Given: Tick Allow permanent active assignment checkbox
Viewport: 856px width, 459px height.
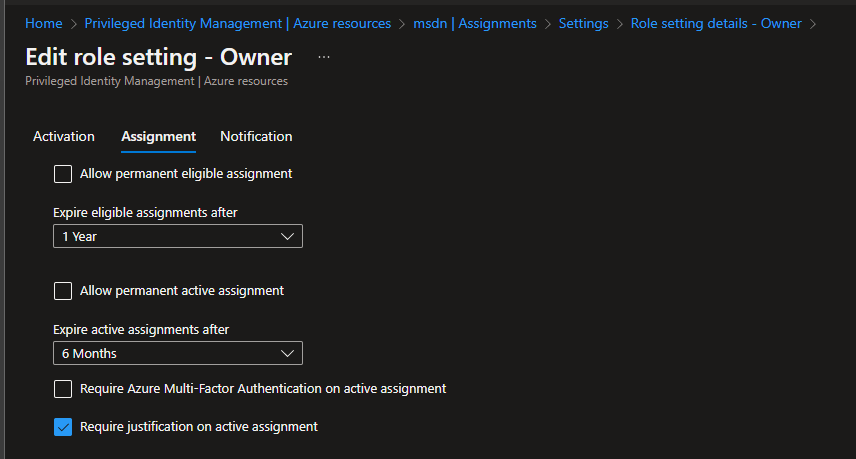Looking at the screenshot, I should 63,291.
